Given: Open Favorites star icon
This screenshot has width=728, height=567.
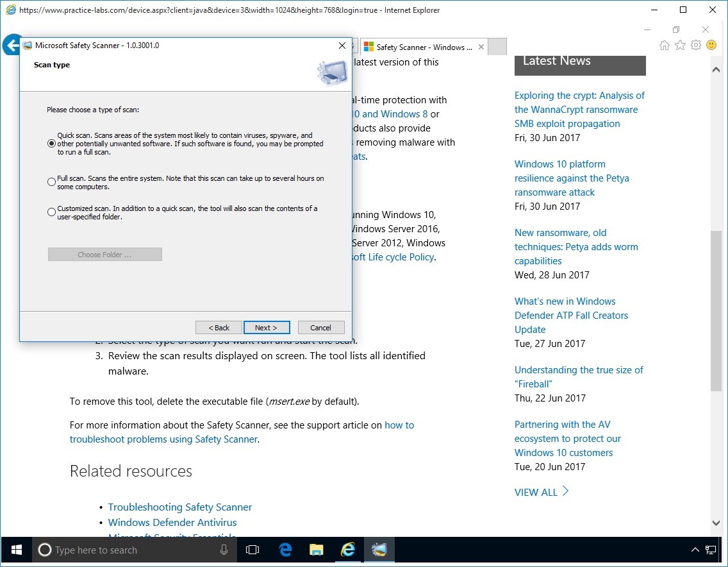Looking at the screenshot, I should click(680, 45).
